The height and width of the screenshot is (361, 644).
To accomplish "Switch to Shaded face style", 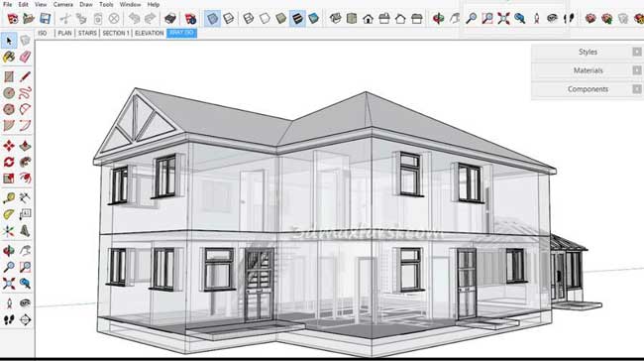I will click(x=281, y=19).
